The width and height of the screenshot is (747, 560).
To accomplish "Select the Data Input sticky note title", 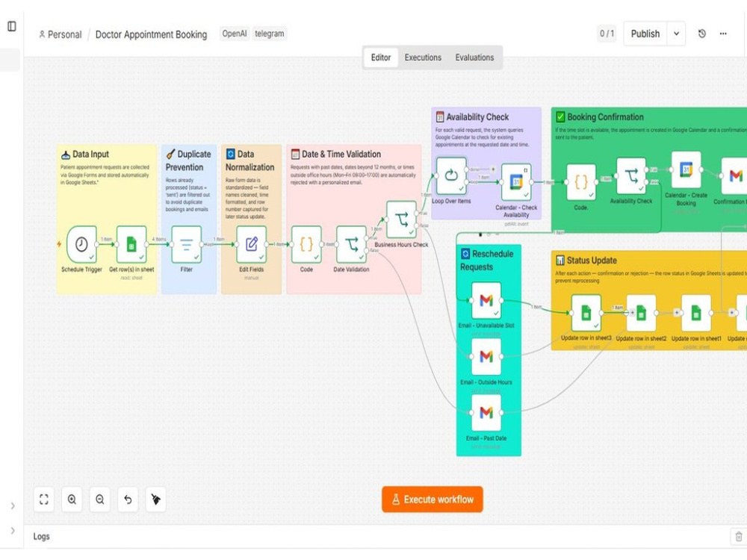I will [90, 155].
